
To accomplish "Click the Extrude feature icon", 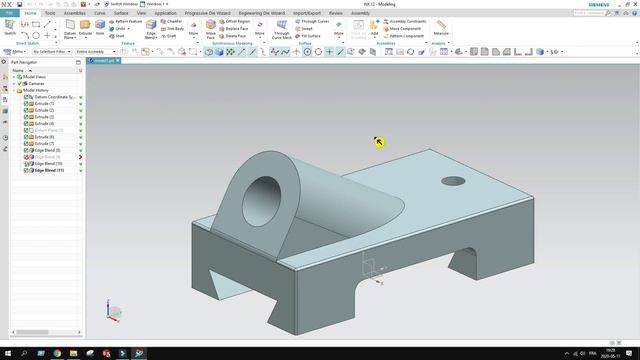I will click(85, 25).
